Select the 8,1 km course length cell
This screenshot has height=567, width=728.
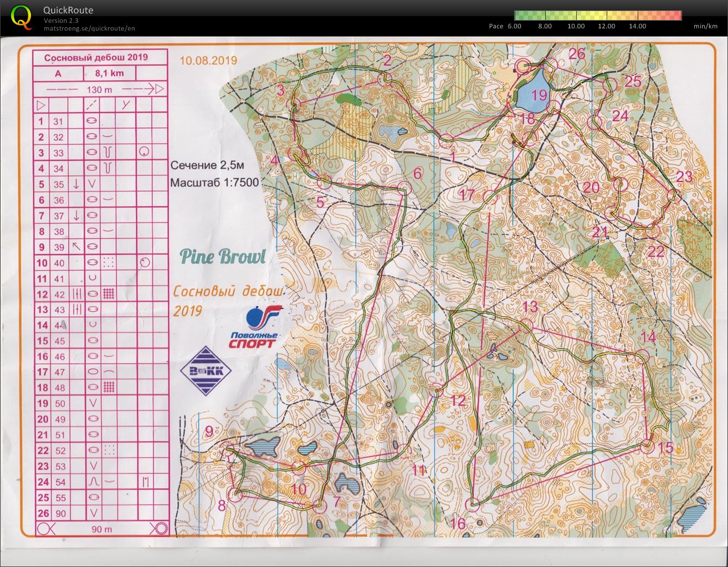109,73
